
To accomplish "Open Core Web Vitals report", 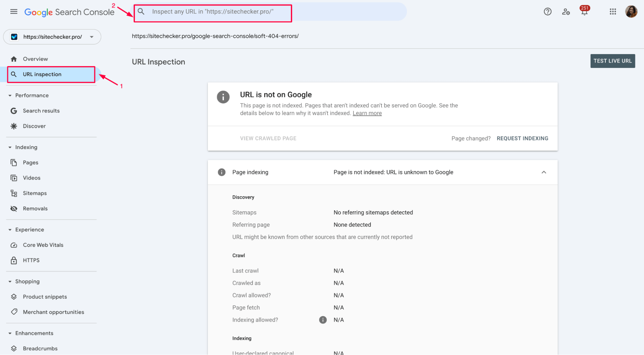I will click(x=43, y=245).
